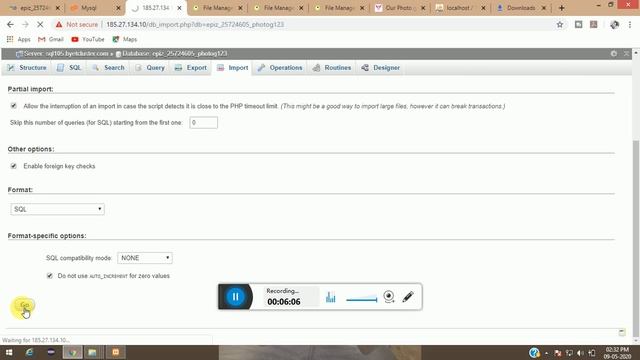
Task: Click the orange taskbar app icon
Action: [116, 352]
